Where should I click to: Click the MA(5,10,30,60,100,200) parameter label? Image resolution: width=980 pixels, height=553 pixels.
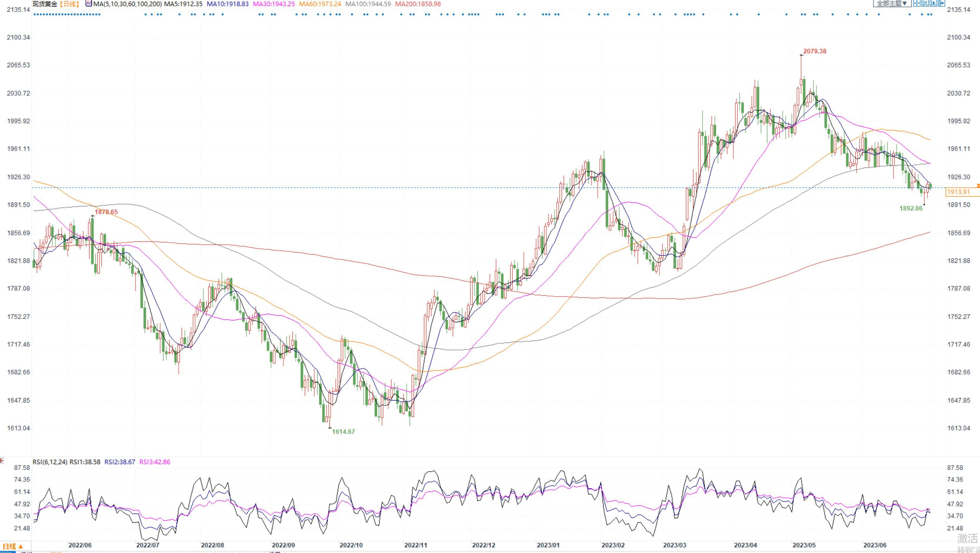coord(127,4)
